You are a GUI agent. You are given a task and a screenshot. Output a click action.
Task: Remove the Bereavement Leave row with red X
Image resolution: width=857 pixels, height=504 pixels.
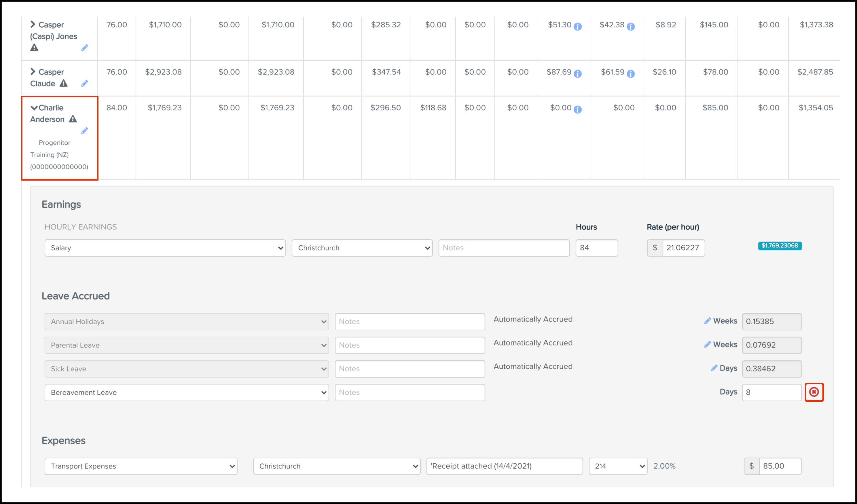coord(814,392)
